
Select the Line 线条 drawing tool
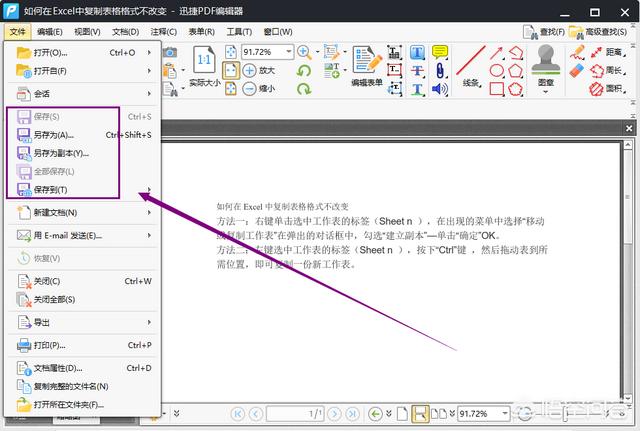pyautogui.click(x=471, y=67)
